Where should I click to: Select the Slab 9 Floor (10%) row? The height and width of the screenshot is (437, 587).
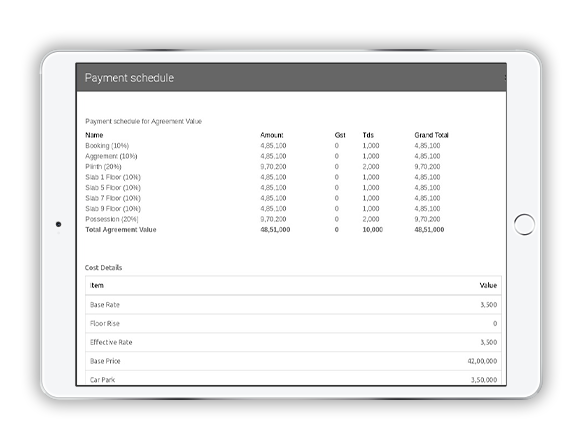(266, 209)
